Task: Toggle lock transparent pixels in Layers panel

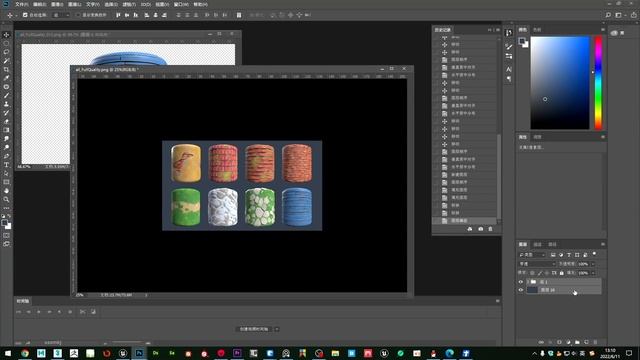Action: tap(532, 273)
